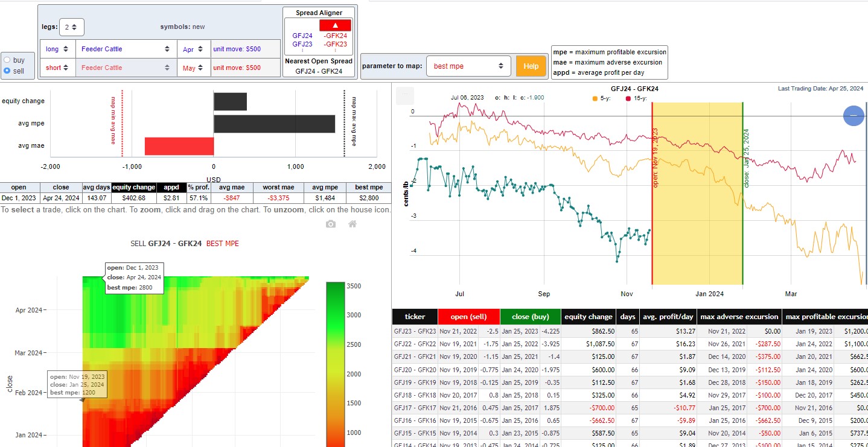Select the sell radio button
Screen dimensions: 868x447
coord(7,71)
